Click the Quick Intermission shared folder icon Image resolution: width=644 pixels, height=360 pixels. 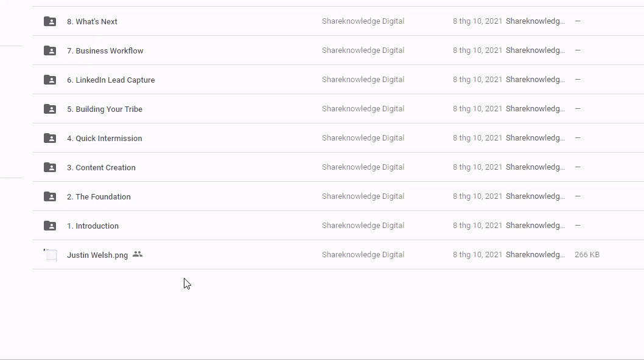pyautogui.click(x=50, y=138)
